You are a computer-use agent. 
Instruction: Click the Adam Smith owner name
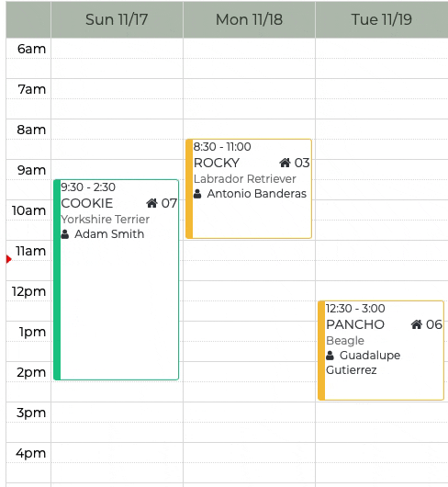(109, 234)
